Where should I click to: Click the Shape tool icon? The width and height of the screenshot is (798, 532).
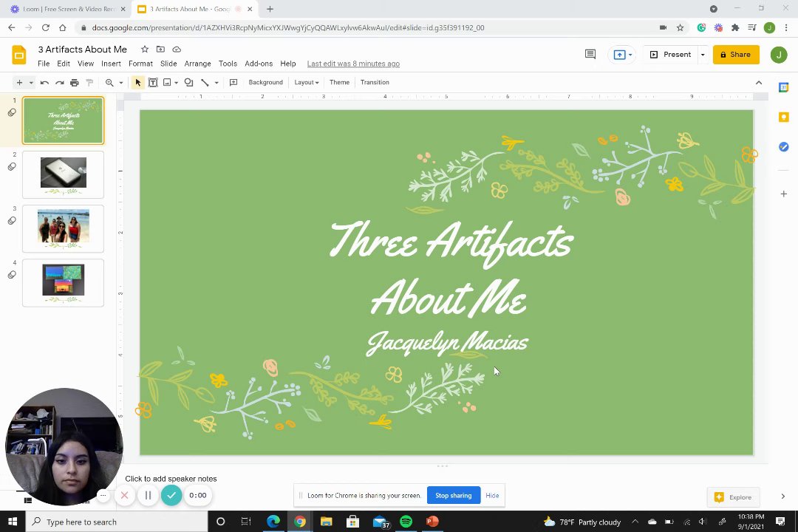click(x=188, y=83)
